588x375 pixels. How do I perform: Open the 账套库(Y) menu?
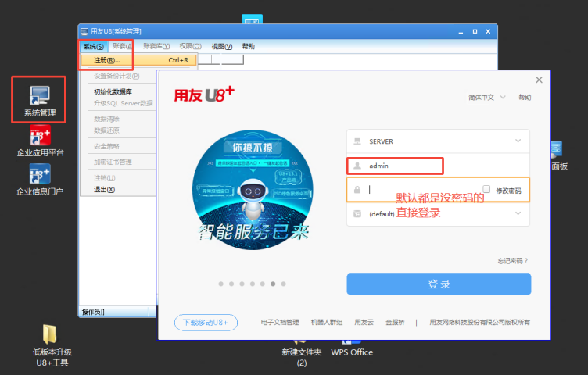click(156, 46)
